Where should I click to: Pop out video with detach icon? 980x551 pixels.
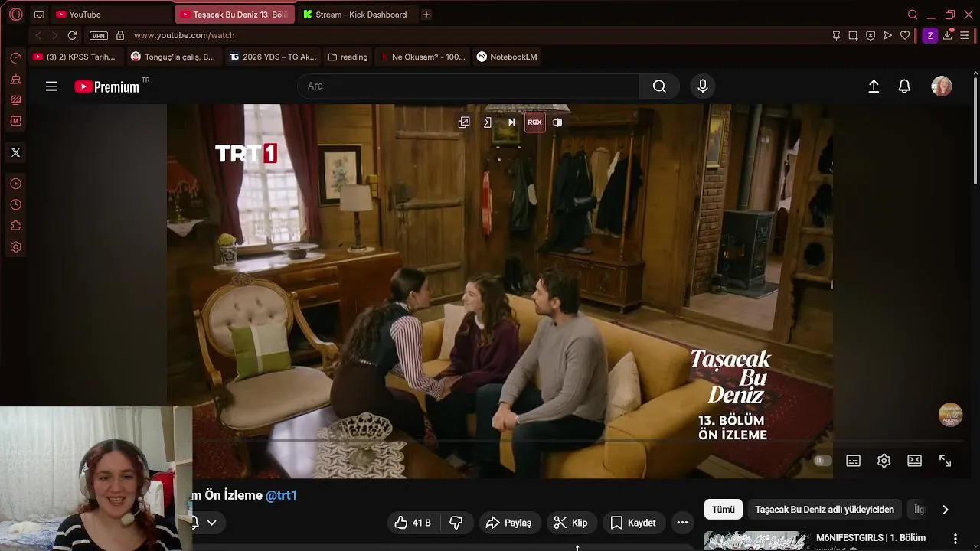point(464,122)
